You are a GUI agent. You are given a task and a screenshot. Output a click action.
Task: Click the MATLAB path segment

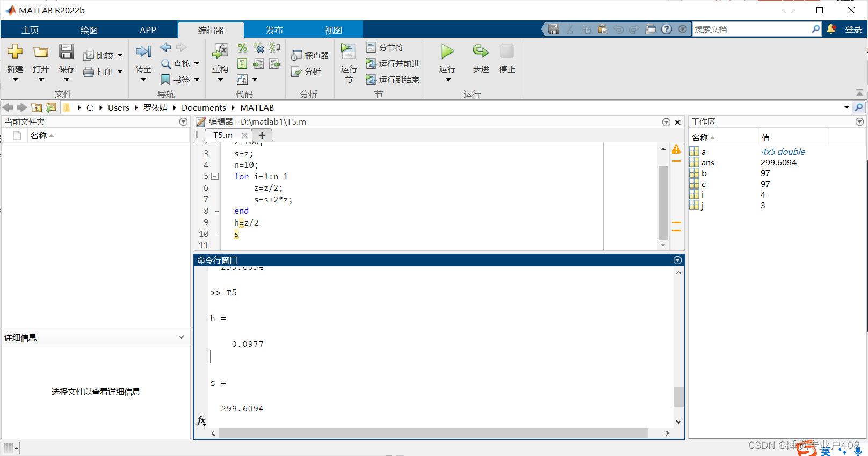tap(257, 107)
